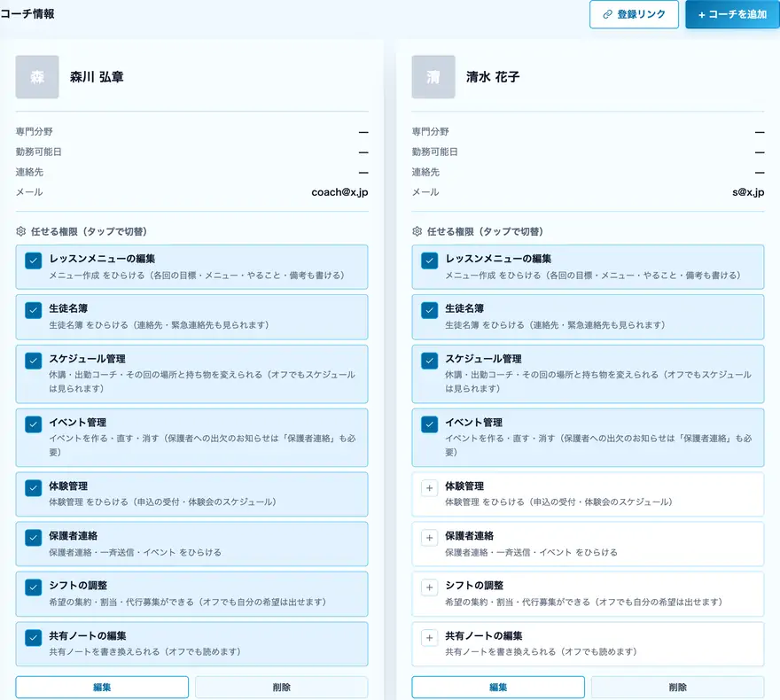Uncheck イベント管理 for 森川 弘章
The height and width of the screenshot is (700, 780).
[x=34, y=424]
